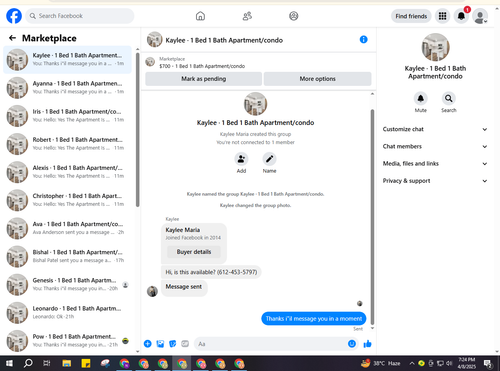Screen dimensions: 500x371
Task: Click the Home icon in top navigation
Action: tap(200, 16)
